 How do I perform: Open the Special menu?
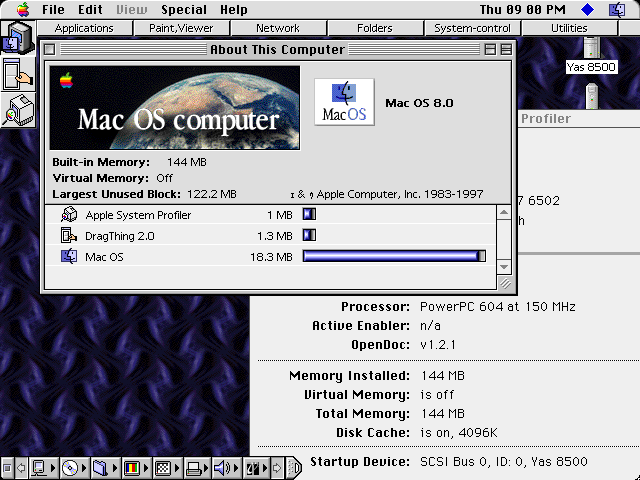(184, 9)
